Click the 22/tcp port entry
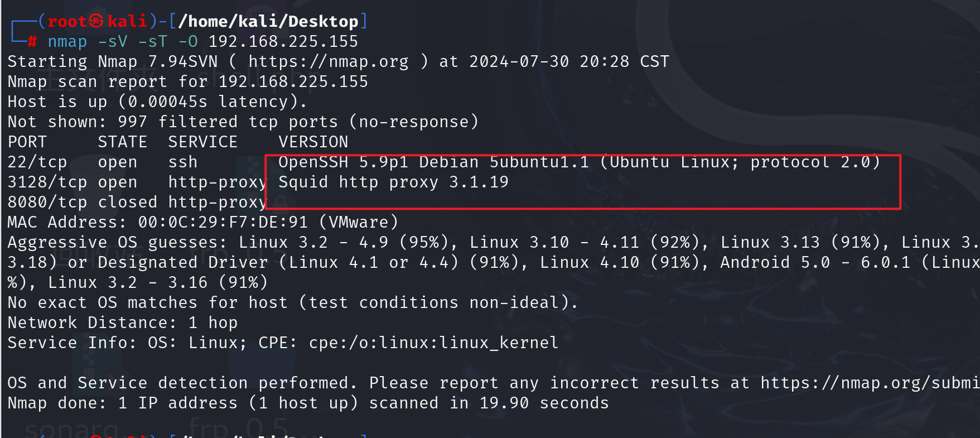This screenshot has height=438, width=980. [37, 162]
